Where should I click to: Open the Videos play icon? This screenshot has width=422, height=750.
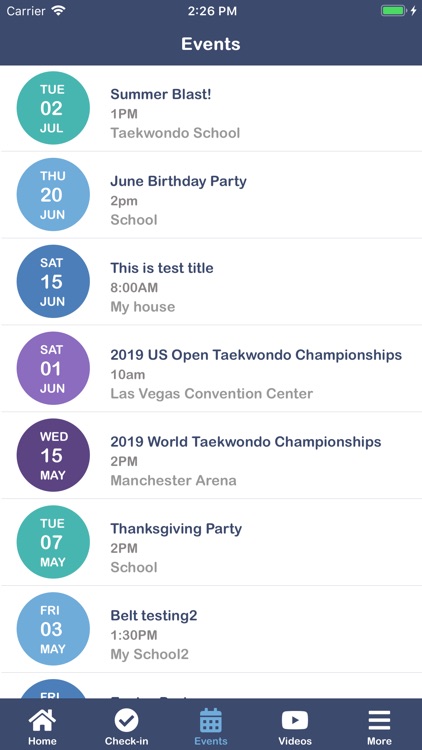(295, 720)
